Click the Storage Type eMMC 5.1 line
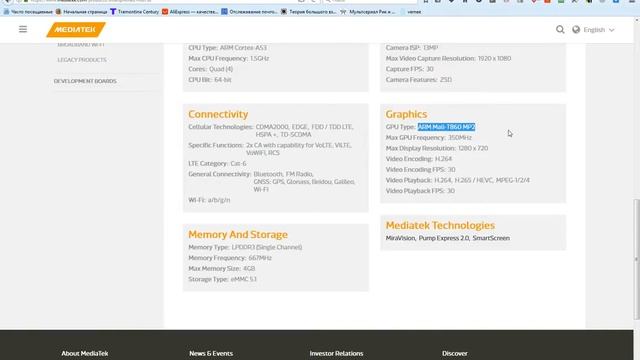Image resolution: width=640 pixels, height=360 pixels. click(x=222, y=279)
